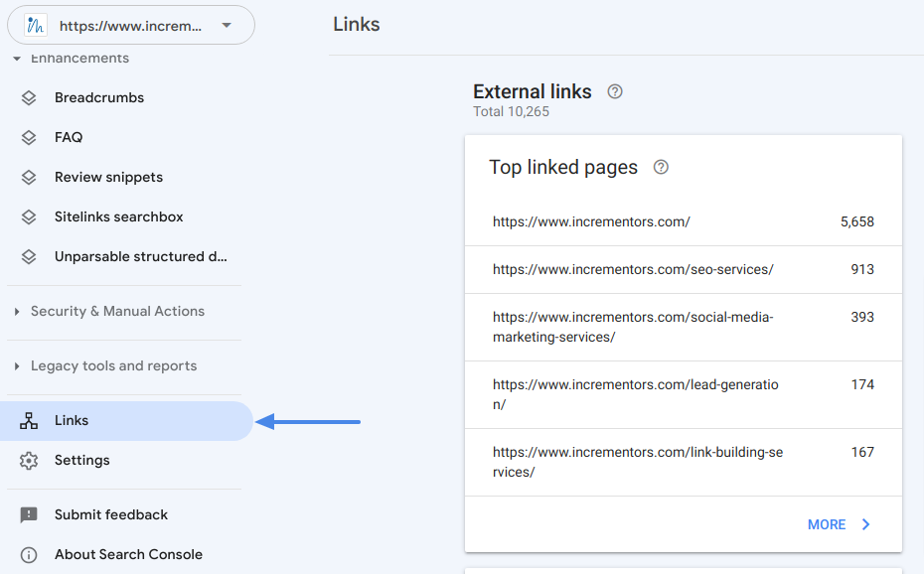Expand the Security & Manual Actions triangle
This screenshot has height=574, width=924.
17,312
